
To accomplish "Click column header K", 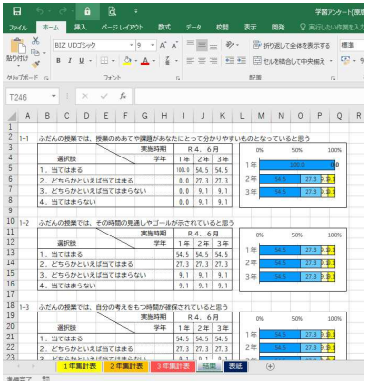I will click(x=222, y=116).
